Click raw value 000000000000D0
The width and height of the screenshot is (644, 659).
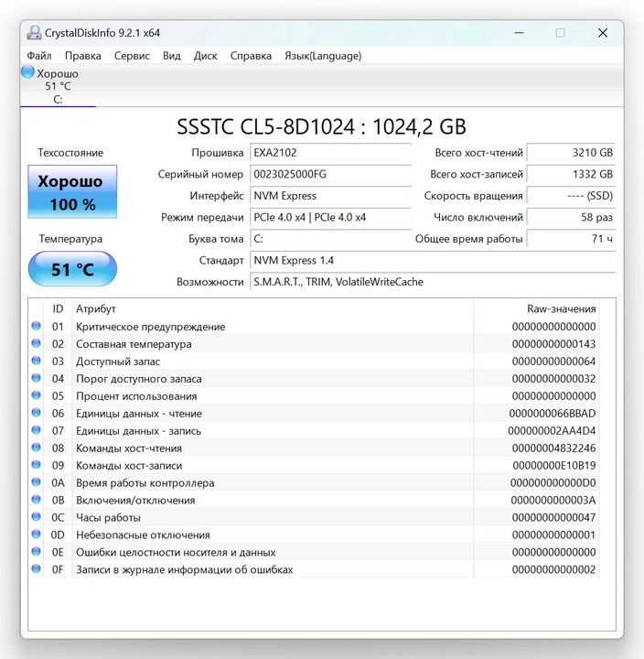point(553,483)
